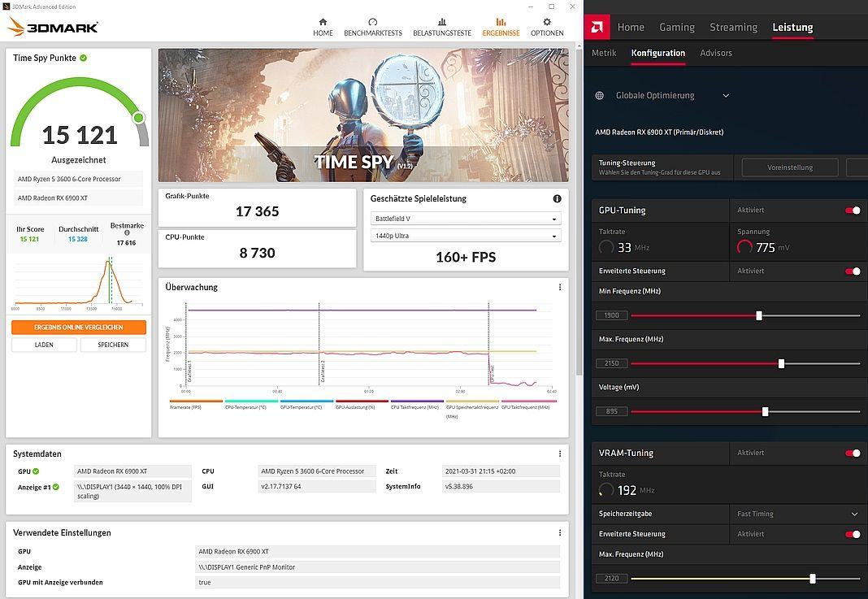Click Voltage value field 895
Screen dimensions: 868x599
click(612, 411)
